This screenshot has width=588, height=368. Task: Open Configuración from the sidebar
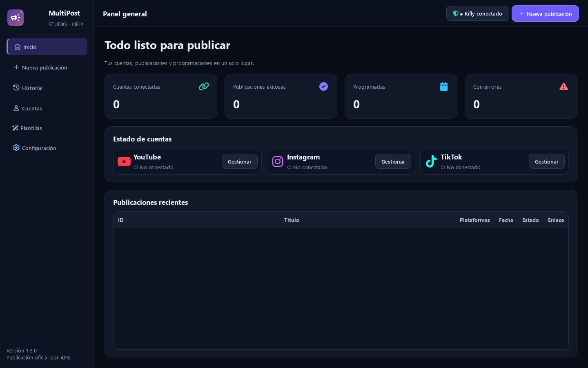47,148
